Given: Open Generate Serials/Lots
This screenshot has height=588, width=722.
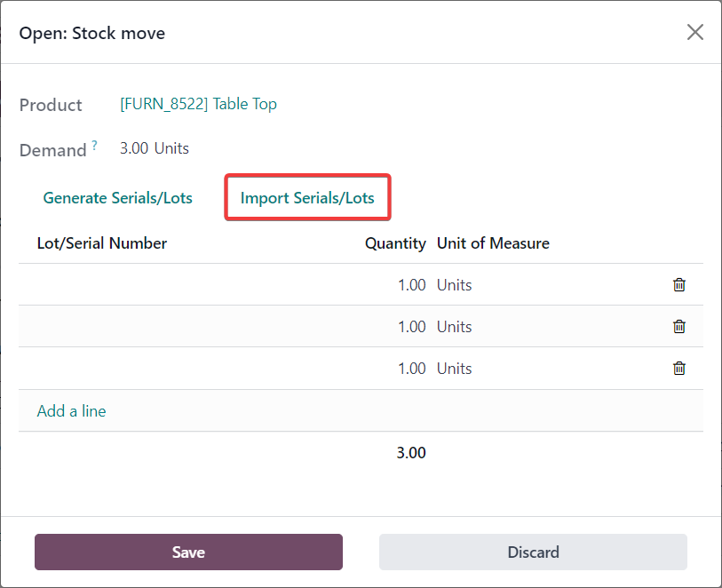Looking at the screenshot, I should point(118,197).
